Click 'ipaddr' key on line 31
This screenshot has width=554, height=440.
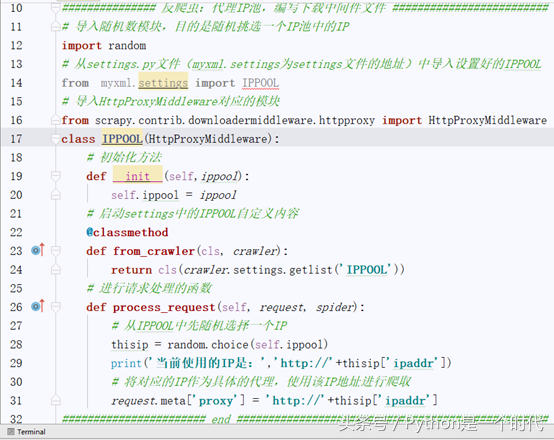(x=405, y=401)
